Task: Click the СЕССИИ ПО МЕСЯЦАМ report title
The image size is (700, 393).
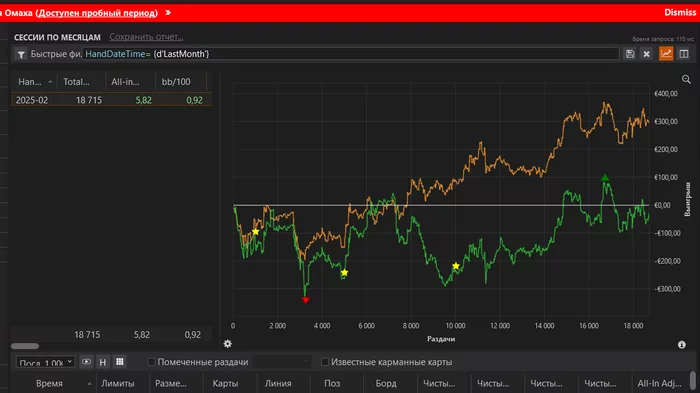Action: pos(57,38)
